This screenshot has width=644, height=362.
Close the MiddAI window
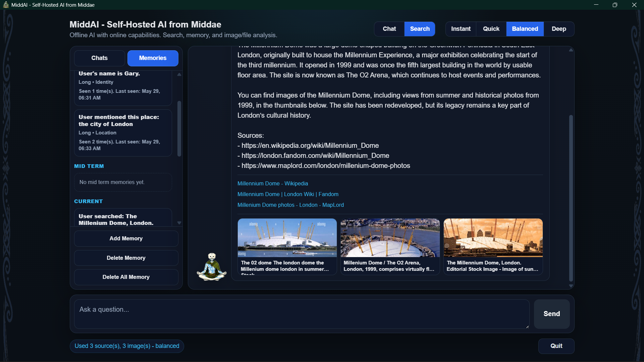[634, 5]
